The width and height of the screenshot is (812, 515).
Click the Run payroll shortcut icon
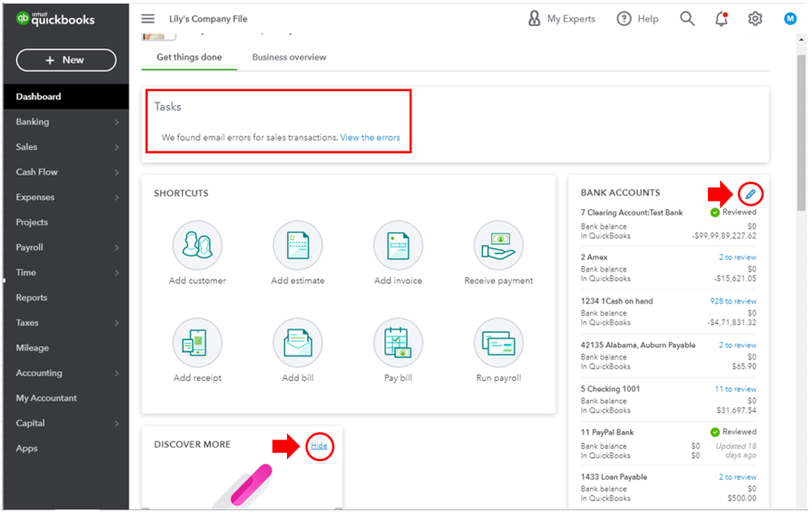[499, 343]
